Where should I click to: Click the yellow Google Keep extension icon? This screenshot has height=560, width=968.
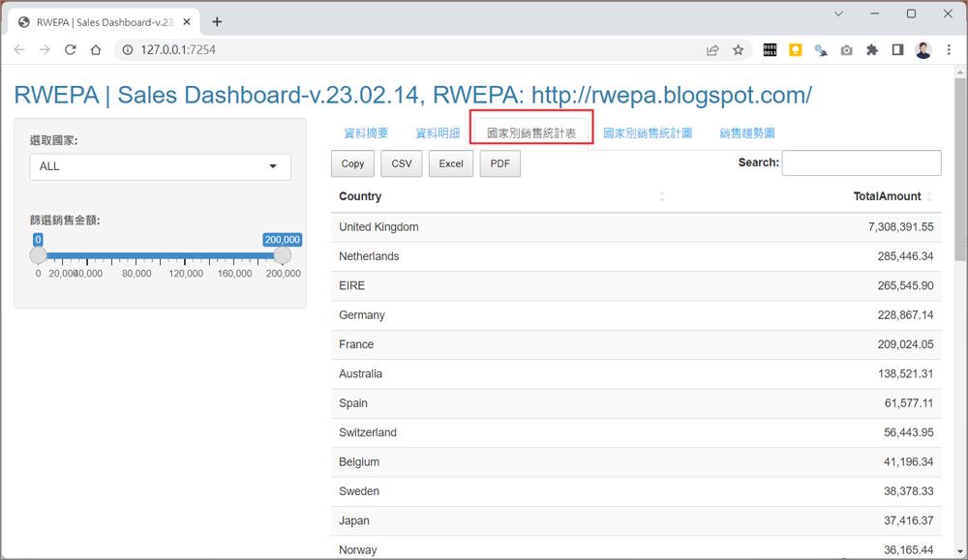[x=796, y=50]
